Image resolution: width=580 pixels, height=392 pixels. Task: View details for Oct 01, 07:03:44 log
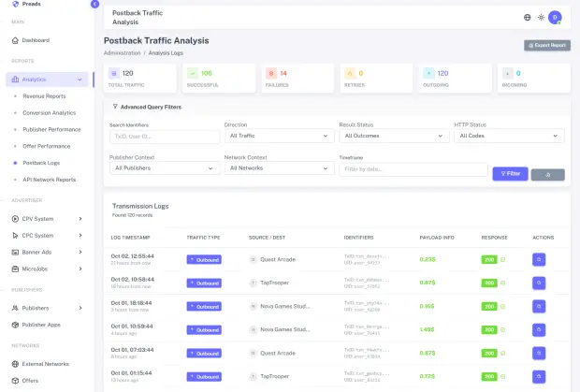(539, 353)
